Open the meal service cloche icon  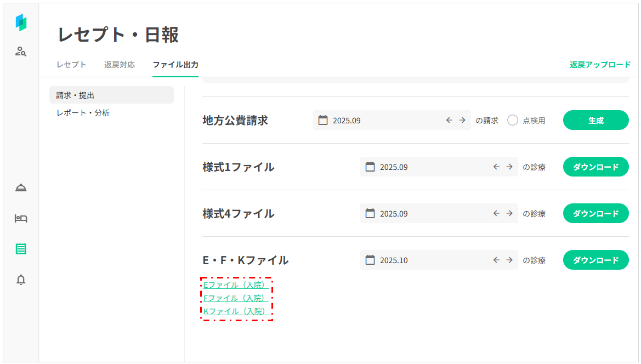click(x=21, y=188)
